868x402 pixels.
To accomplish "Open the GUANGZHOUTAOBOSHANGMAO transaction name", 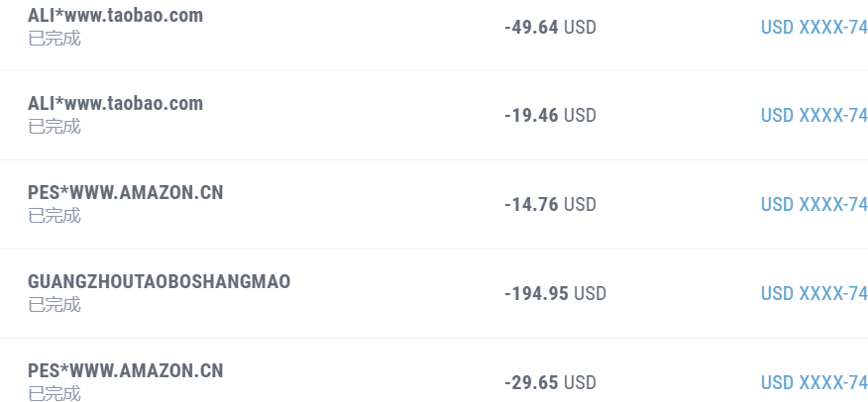I will click(x=160, y=282).
